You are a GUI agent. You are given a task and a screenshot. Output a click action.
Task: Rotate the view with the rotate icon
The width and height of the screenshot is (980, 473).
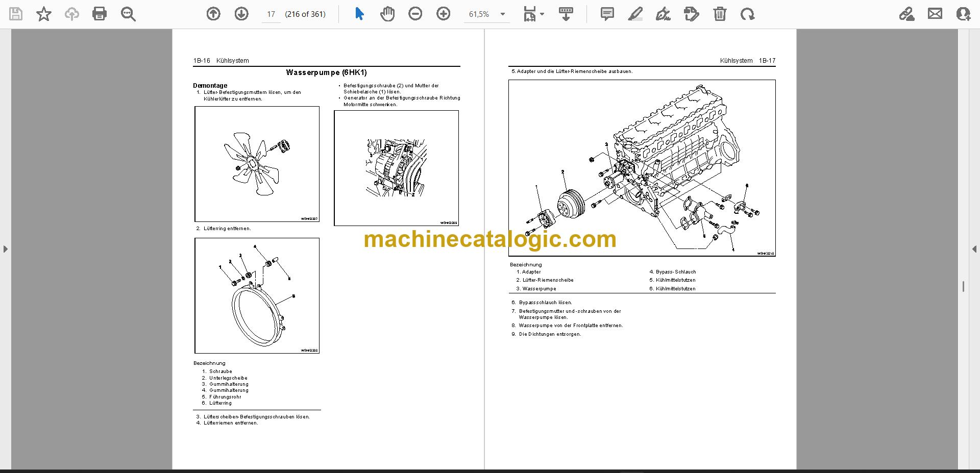click(x=748, y=14)
